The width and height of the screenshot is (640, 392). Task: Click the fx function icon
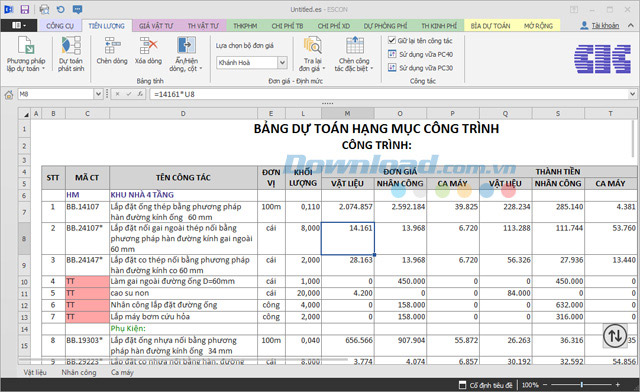pyautogui.click(x=140, y=94)
